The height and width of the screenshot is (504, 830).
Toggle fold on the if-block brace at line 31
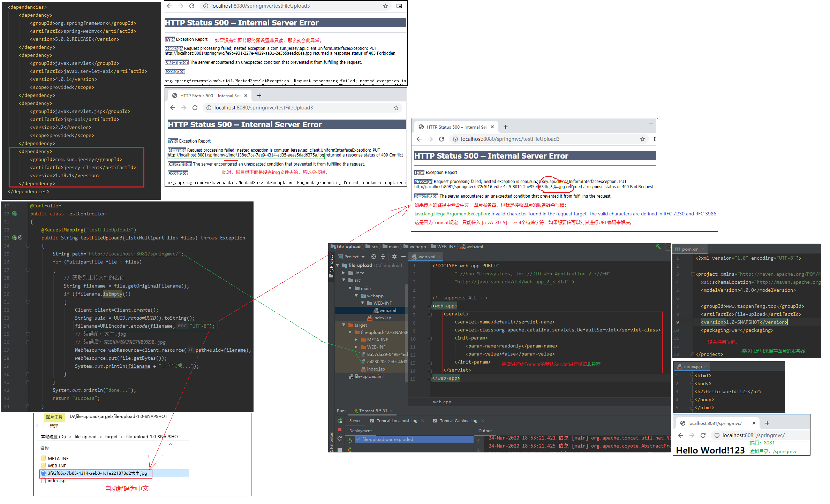pos(28,302)
